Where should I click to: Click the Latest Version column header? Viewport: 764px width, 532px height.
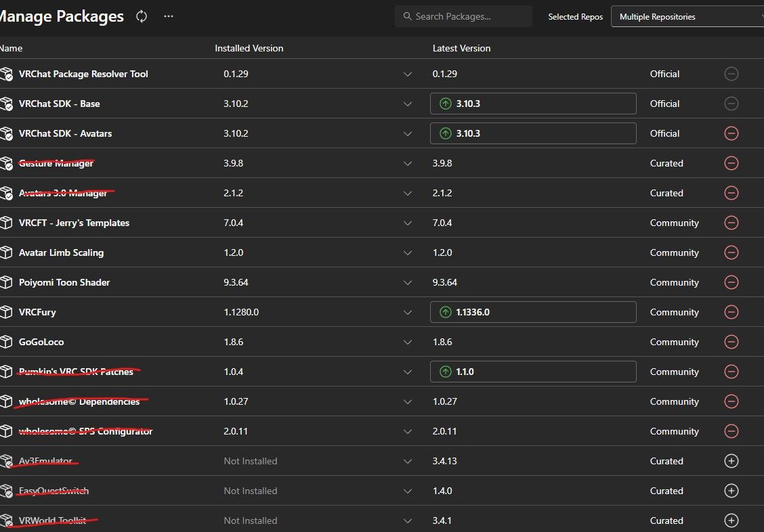click(461, 48)
